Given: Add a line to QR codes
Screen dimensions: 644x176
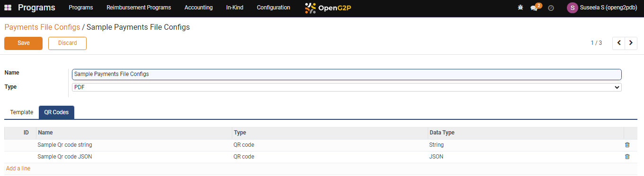Looking at the screenshot, I should [18, 168].
